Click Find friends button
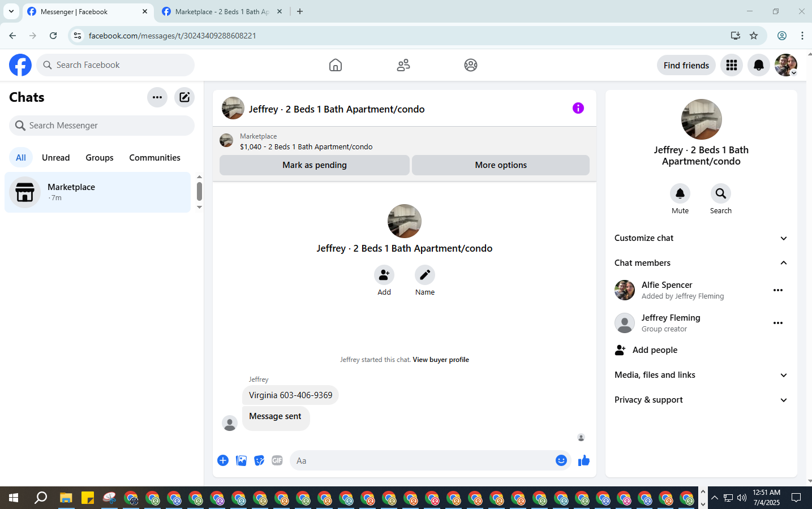The width and height of the screenshot is (812, 509). [x=686, y=65]
